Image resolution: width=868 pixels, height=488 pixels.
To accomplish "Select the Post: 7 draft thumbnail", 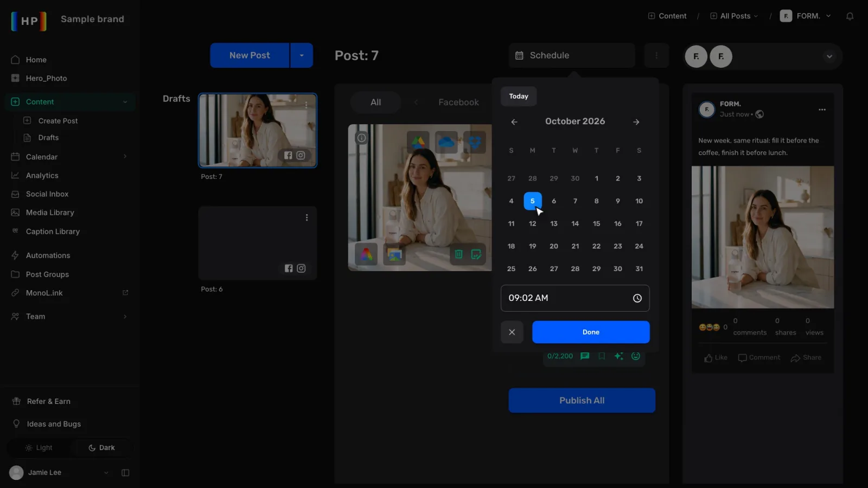I will (x=258, y=131).
